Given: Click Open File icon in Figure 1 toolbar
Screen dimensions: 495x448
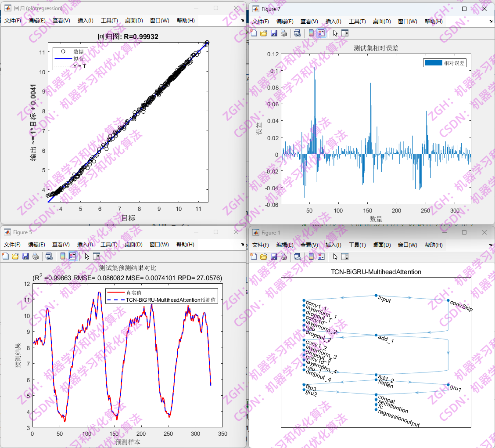Looking at the screenshot, I should click(264, 257).
